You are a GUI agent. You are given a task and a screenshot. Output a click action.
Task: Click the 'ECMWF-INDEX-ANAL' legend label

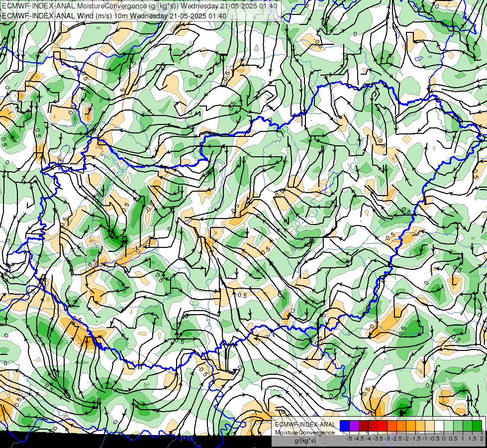[305, 425]
